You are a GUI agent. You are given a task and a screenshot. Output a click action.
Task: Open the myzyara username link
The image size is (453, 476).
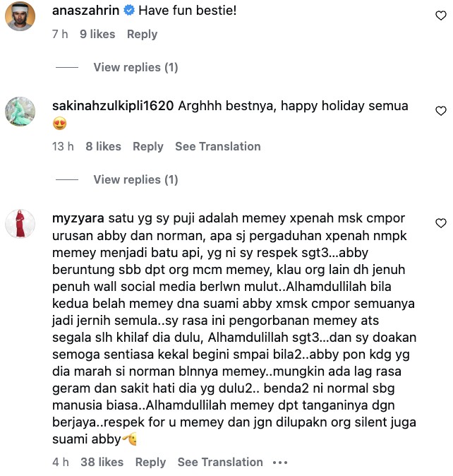coord(78,218)
